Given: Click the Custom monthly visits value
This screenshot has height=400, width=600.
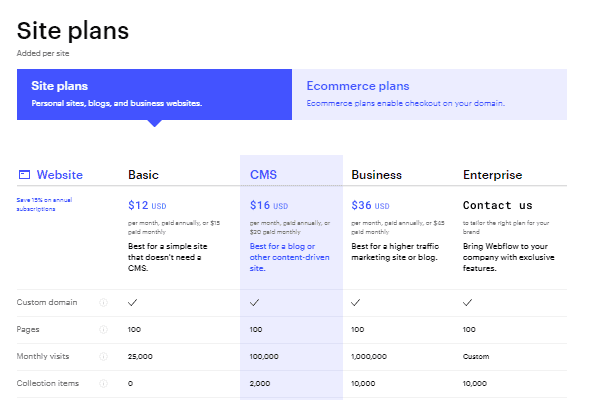Looking at the screenshot, I should (476, 356).
